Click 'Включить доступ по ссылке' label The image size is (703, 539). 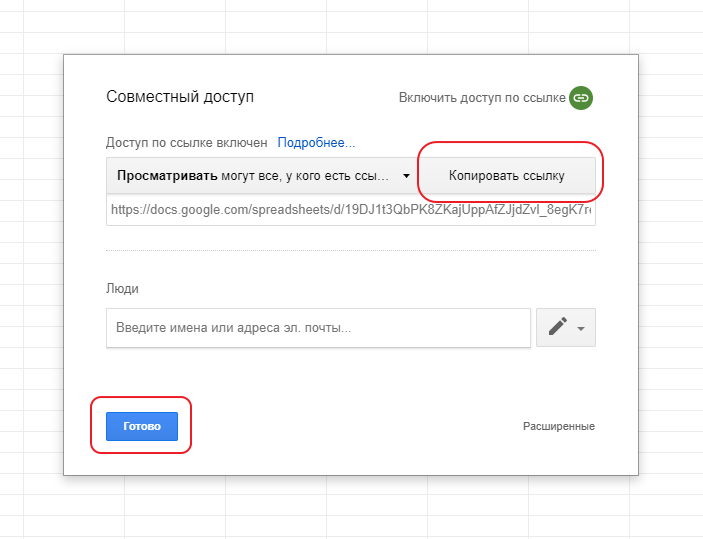coord(482,98)
